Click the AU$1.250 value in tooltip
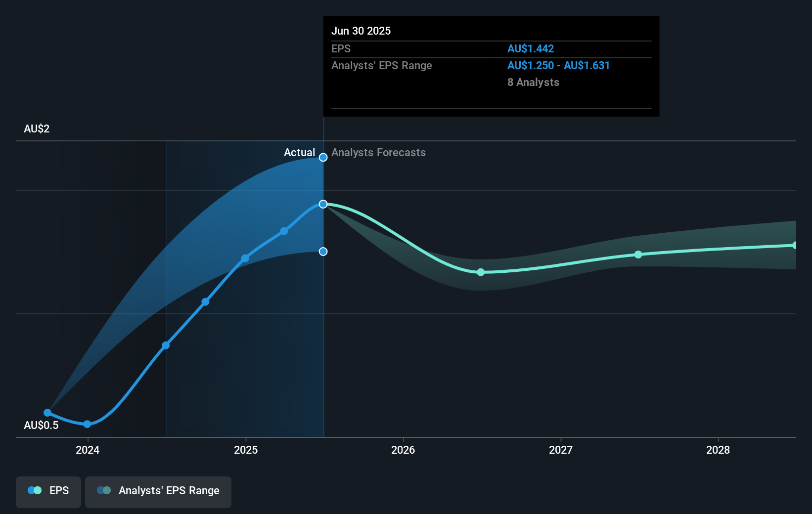 [531, 66]
